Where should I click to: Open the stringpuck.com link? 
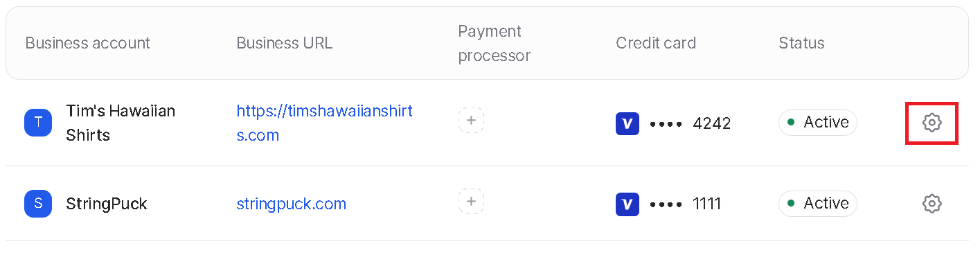pos(292,204)
